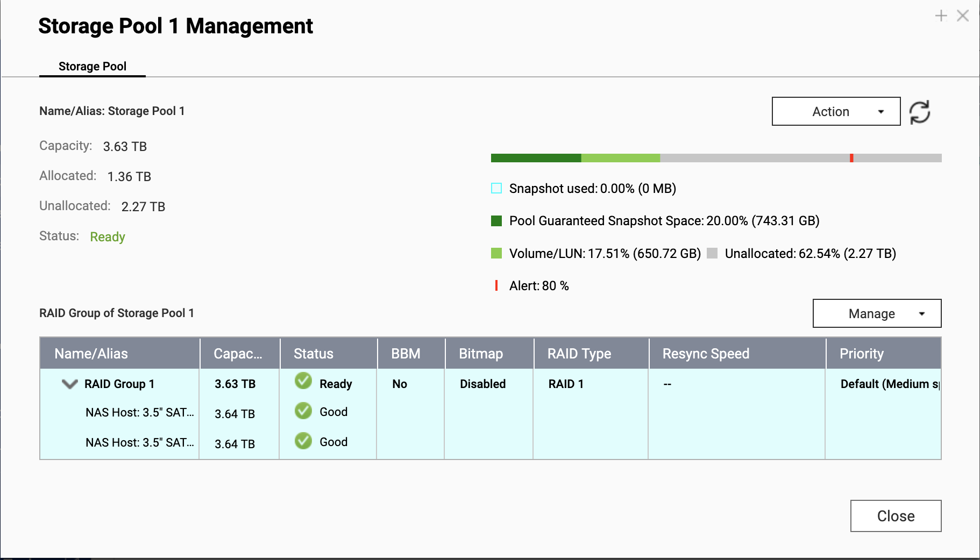
Task: Click the red Alert marker legend icon
Action: 496,285
